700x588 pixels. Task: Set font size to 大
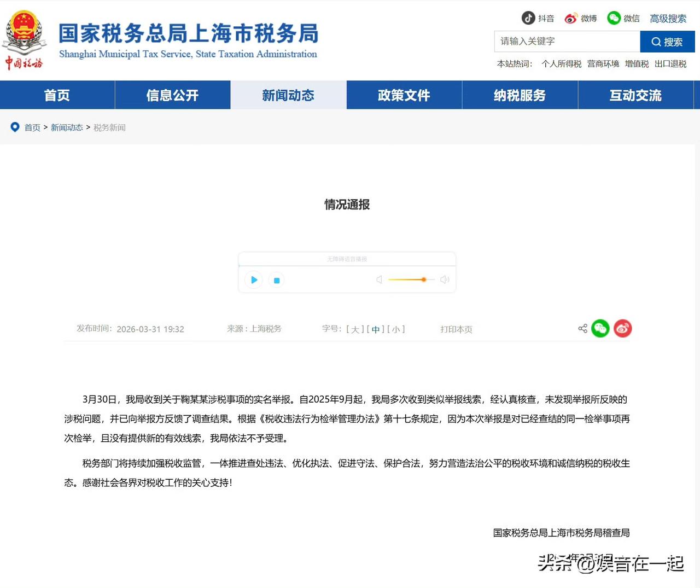tap(355, 329)
